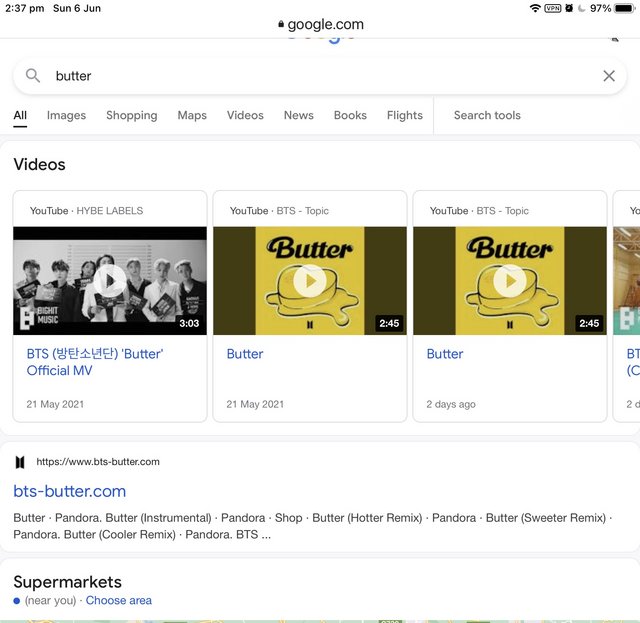The height and width of the screenshot is (623, 640).
Task: Click the YouTube · HYBE LABELS source label
Action: click(86, 211)
